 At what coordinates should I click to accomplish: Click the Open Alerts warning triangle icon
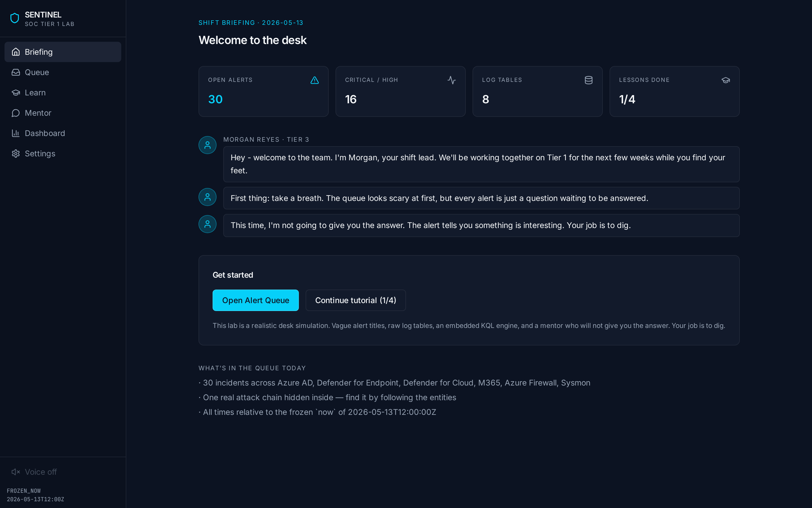coord(314,80)
